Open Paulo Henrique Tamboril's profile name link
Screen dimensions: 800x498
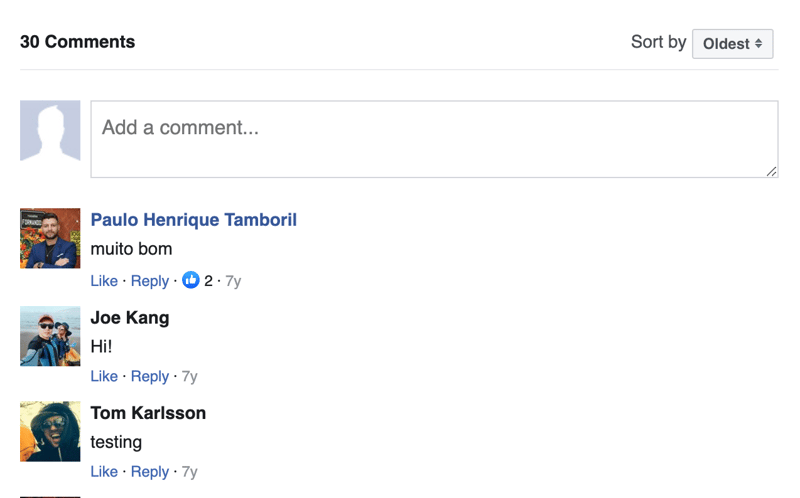[193, 220]
